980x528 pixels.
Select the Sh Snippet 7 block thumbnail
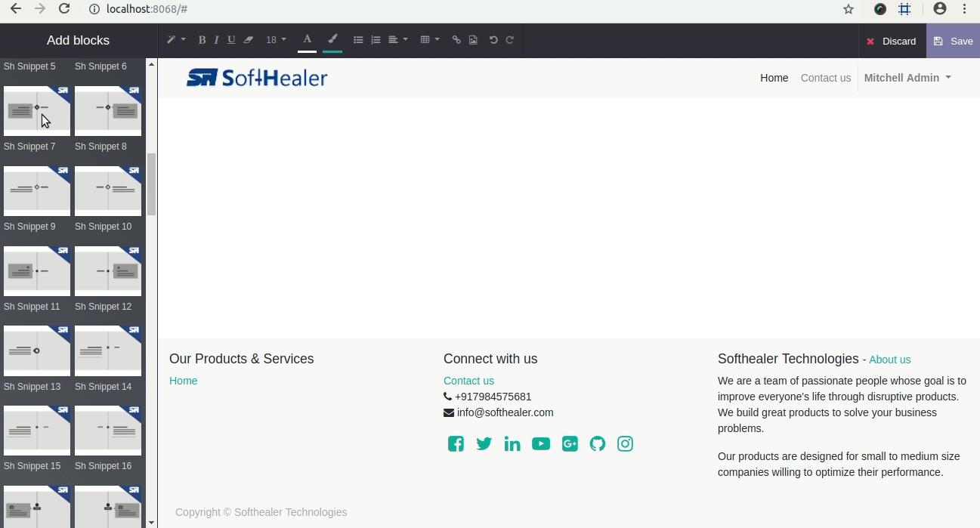click(x=37, y=111)
